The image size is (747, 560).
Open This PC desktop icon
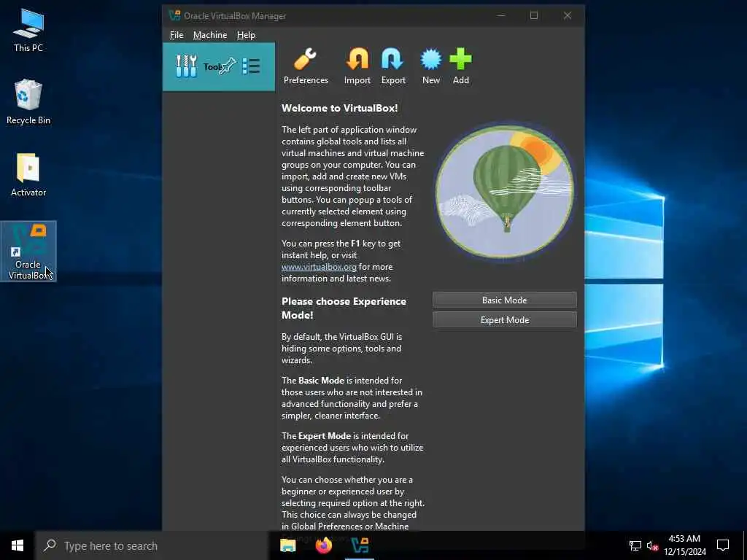click(28, 30)
